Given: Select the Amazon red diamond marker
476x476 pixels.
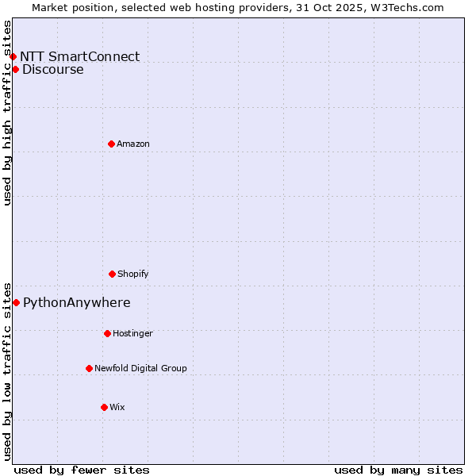Looking at the screenshot, I should (111, 144).
